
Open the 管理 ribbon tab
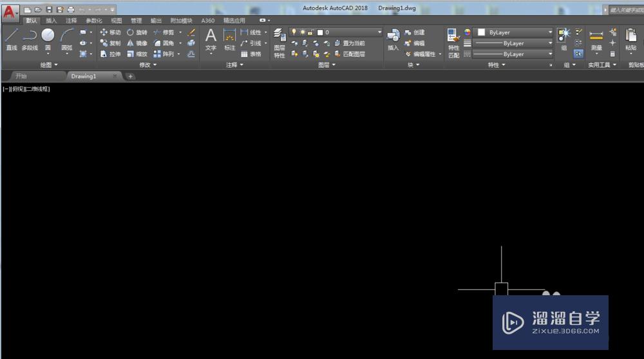coord(136,21)
